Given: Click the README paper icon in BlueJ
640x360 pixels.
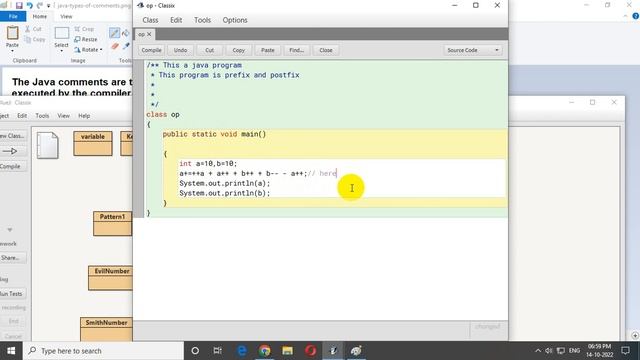Looking at the screenshot, I should pos(48,145).
